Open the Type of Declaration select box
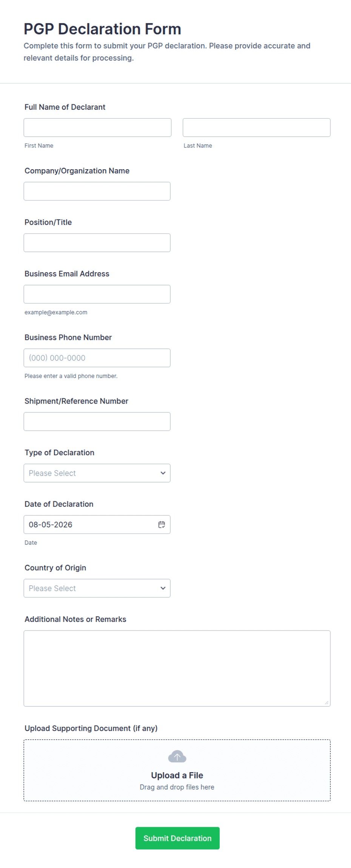The height and width of the screenshot is (868, 351). [x=97, y=473]
